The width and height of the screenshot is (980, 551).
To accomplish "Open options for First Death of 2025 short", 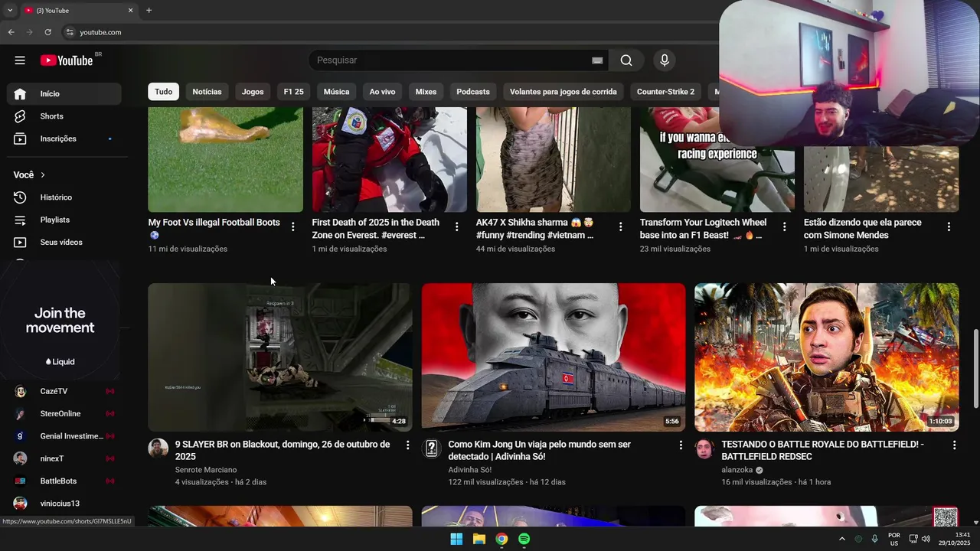I will (x=457, y=227).
